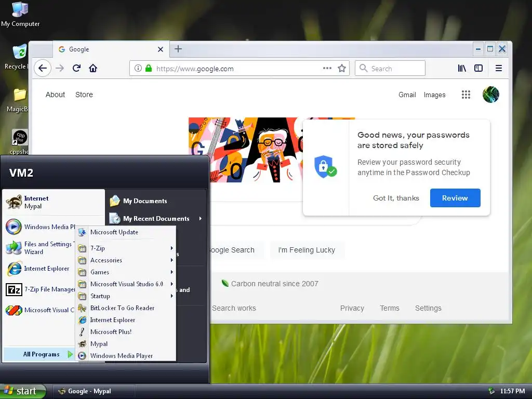The height and width of the screenshot is (399, 532).
Task: Click the system tray icon
Action: (491, 391)
